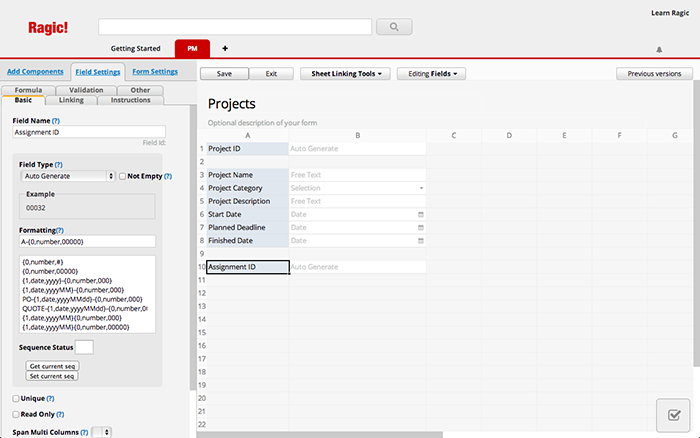The width and height of the screenshot is (700, 438).
Task: Select column header C
Action: (454, 135)
